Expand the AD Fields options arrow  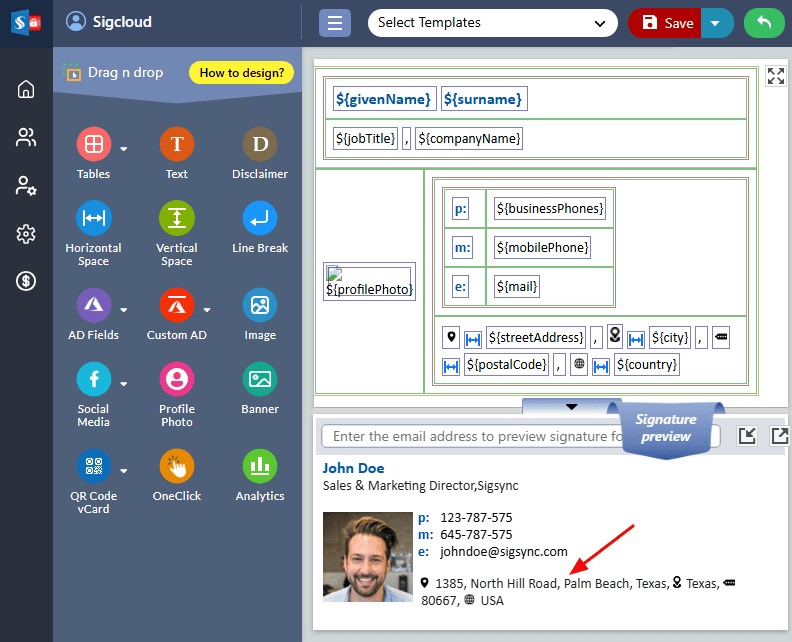click(x=124, y=309)
